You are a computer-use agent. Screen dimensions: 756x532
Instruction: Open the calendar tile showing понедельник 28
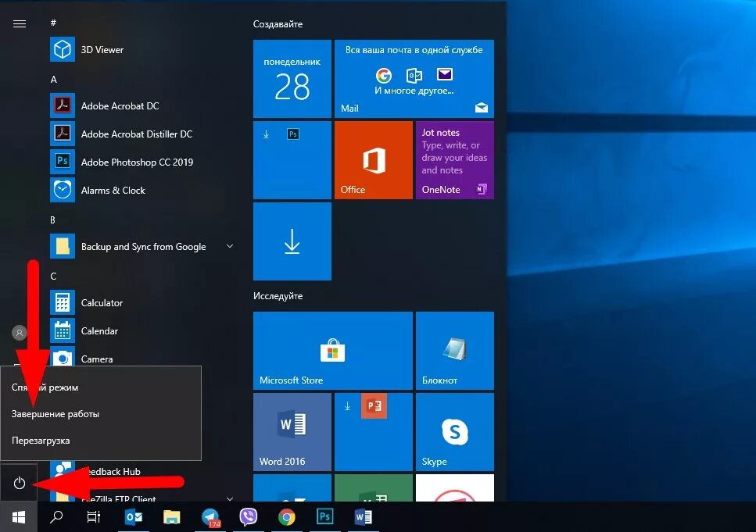pyautogui.click(x=292, y=79)
